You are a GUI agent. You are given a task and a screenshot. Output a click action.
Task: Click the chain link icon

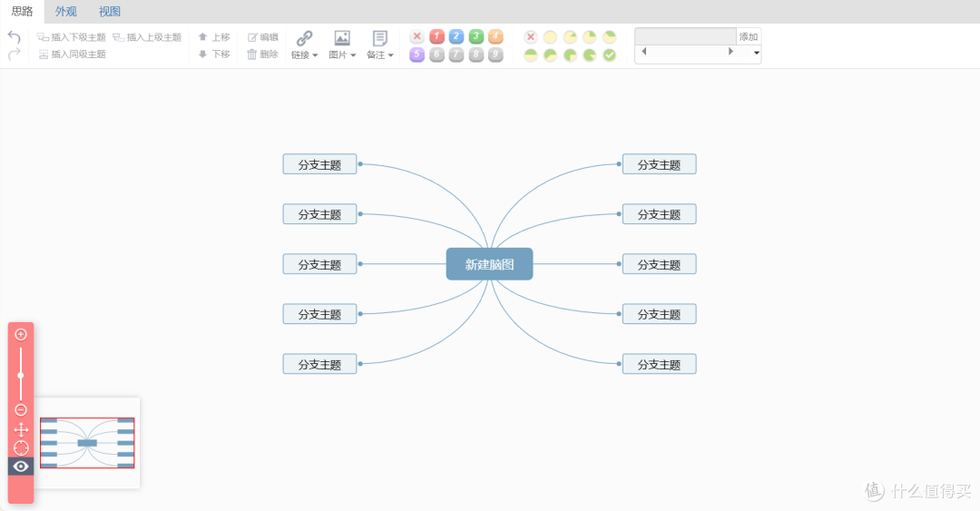tap(304, 38)
